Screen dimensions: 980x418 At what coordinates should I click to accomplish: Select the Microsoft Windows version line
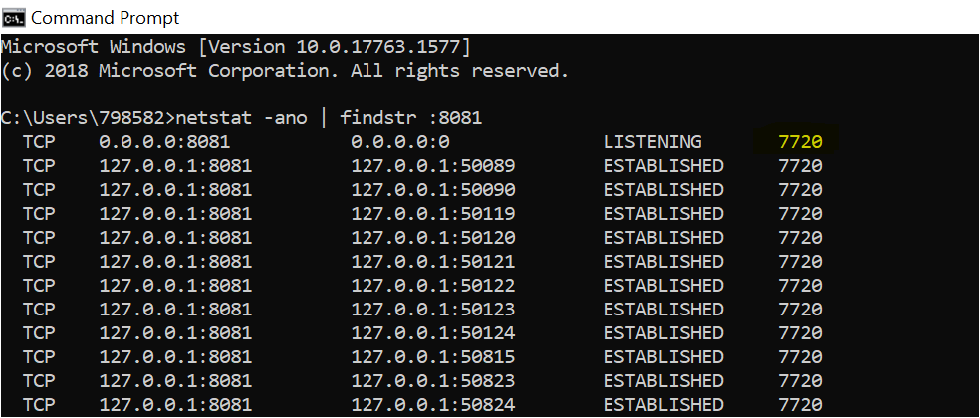point(236,47)
